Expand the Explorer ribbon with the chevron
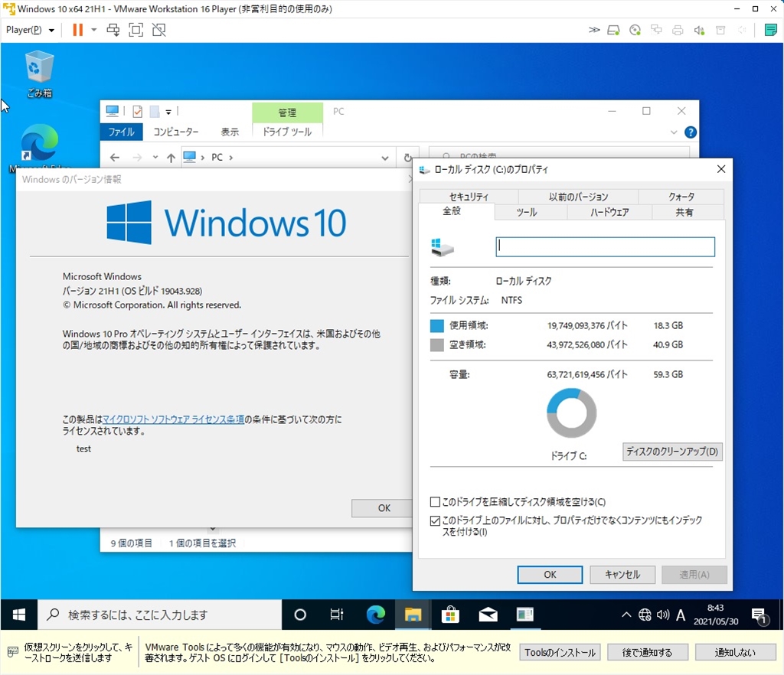Screen dimensions: 784x675 pos(674,132)
